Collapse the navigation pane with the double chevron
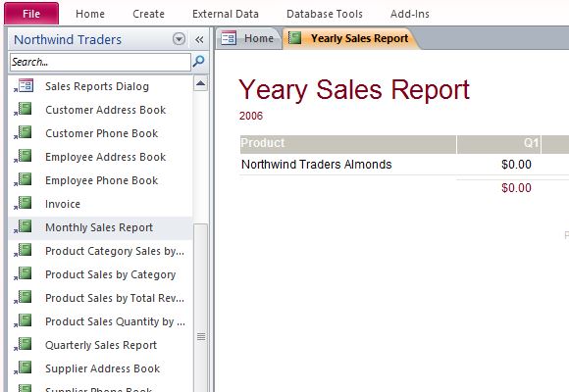Screen dimensions: 569x392 pos(199,39)
